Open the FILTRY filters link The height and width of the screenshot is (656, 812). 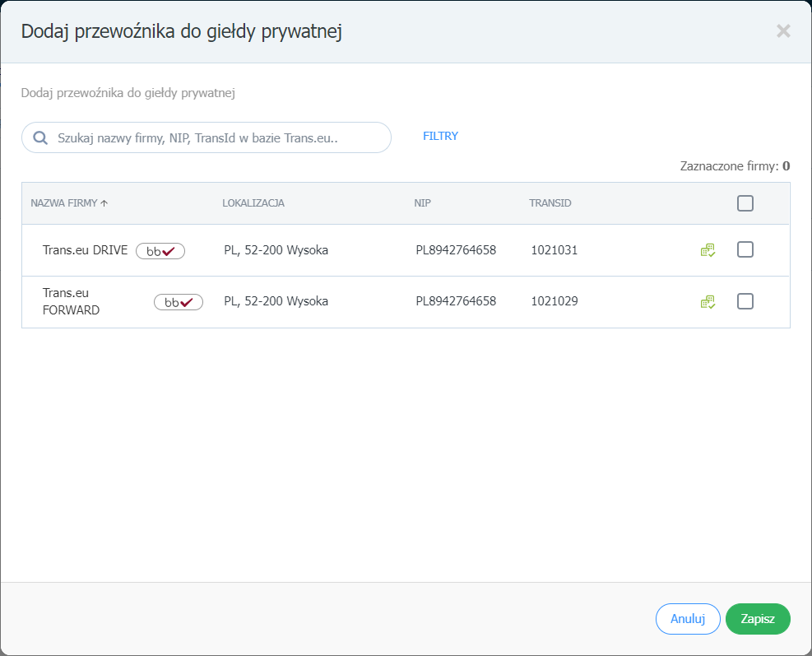tap(441, 136)
